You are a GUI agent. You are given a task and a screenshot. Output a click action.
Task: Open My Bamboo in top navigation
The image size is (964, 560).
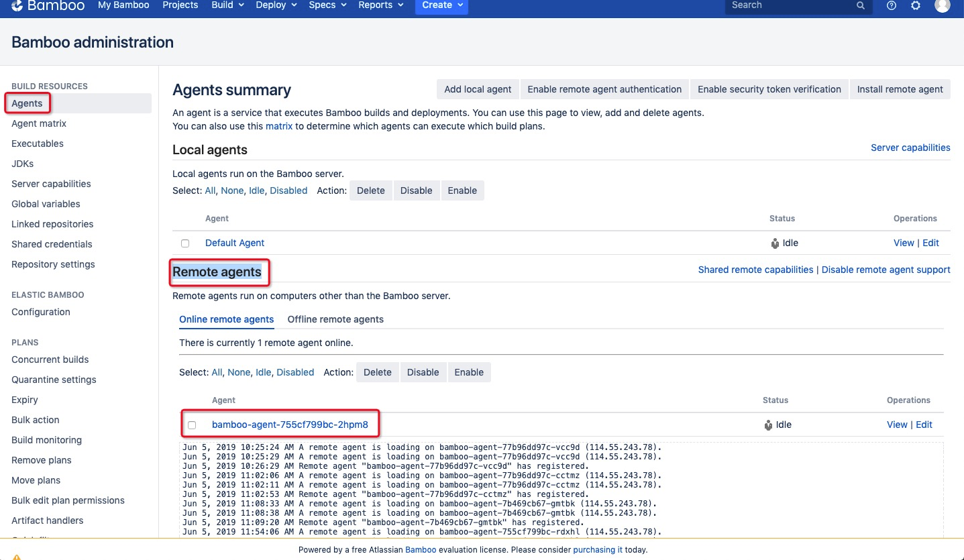pos(123,5)
